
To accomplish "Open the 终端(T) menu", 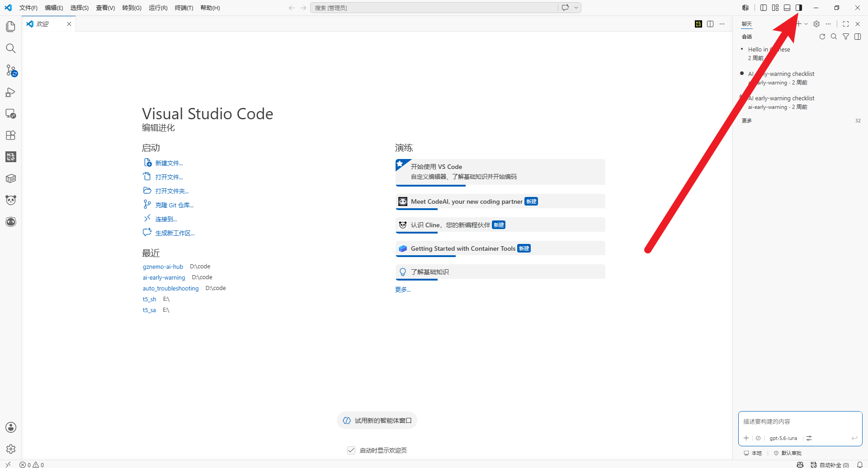I will 184,8.
